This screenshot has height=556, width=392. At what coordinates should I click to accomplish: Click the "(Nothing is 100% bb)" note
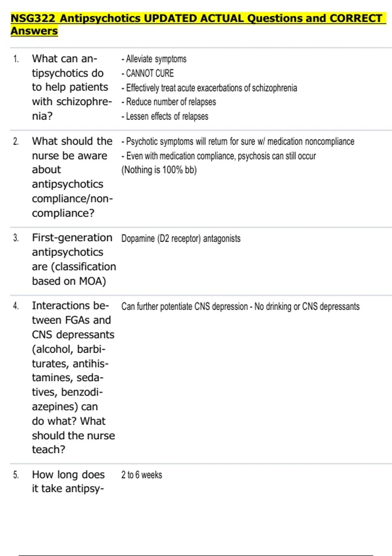(159, 170)
